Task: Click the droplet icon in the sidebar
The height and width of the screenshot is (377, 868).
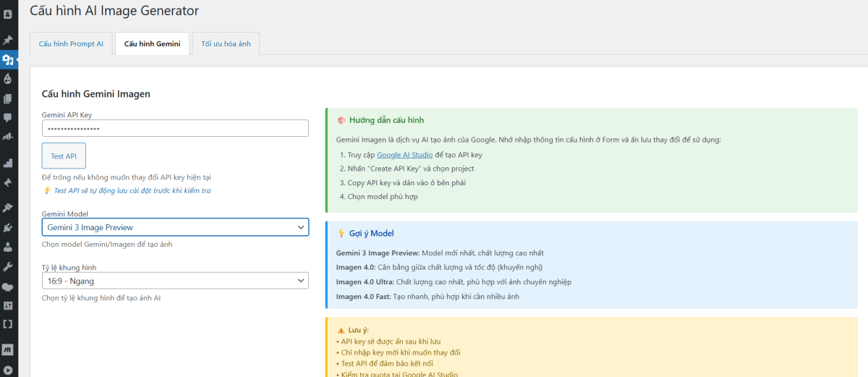Action: (8, 79)
